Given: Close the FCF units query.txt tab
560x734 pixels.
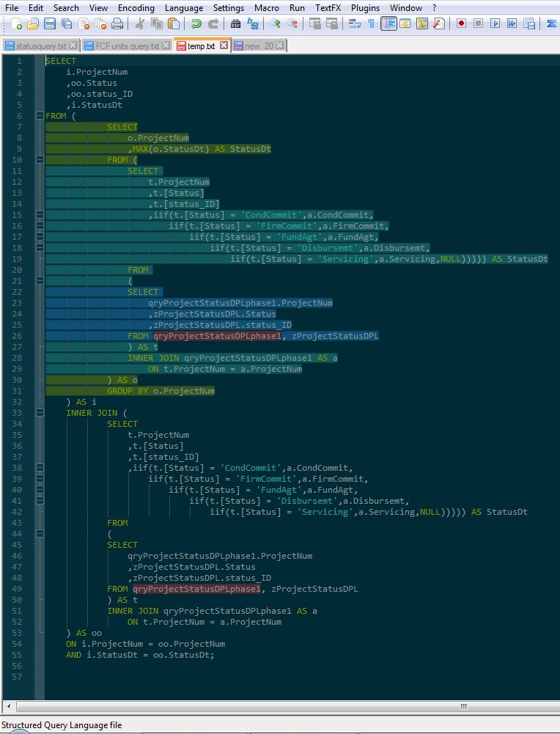Looking at the screenshot, I should click(166, 45).
